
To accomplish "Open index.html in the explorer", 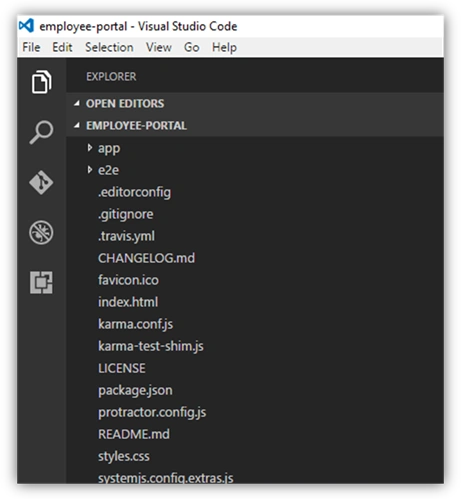I will [x=128, y=302].
